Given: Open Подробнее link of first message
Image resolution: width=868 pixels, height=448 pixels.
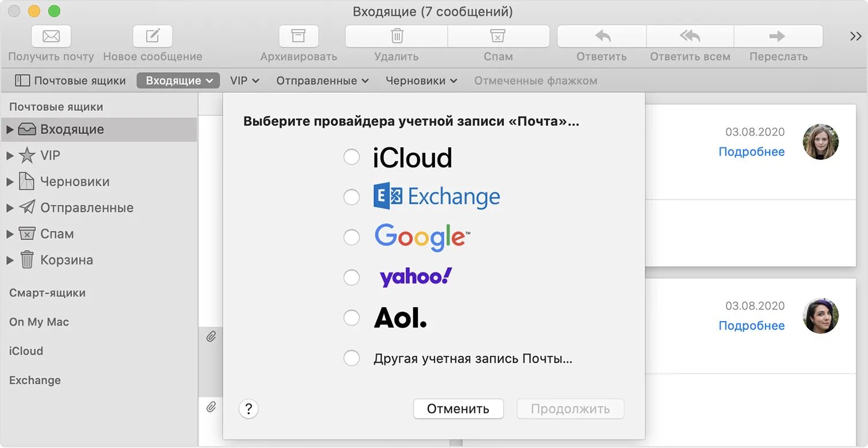Looking at the screenshot, I should 751,152.
